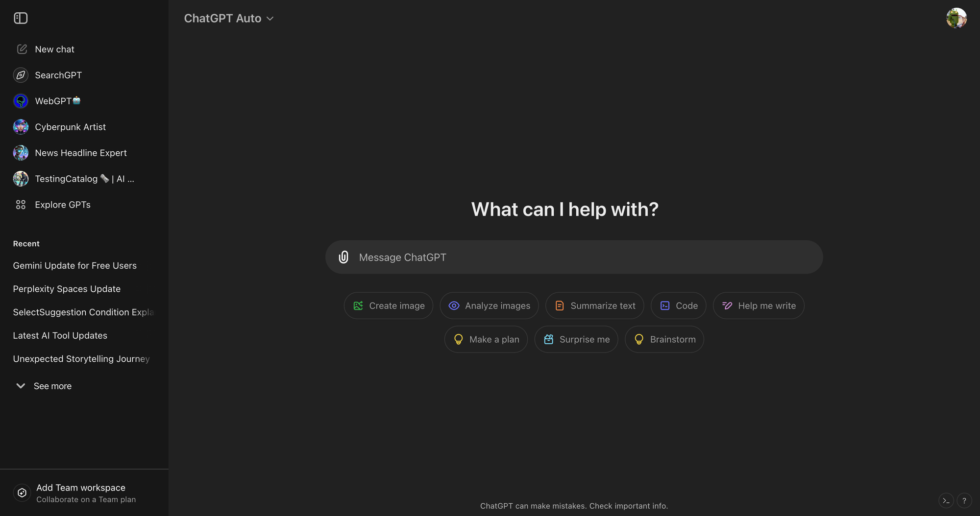The width and height of the screenshot is (980, 516).
Task: Click the Message ChatGPT input field
Action: pos(539,257)
